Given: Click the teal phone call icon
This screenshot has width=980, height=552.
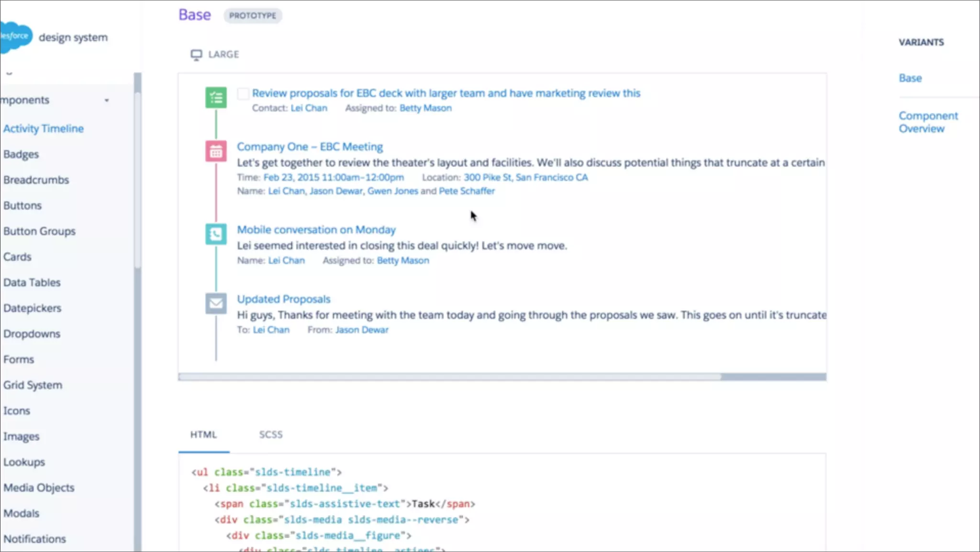Looking at the screenshot, I should tap(216, 234).
